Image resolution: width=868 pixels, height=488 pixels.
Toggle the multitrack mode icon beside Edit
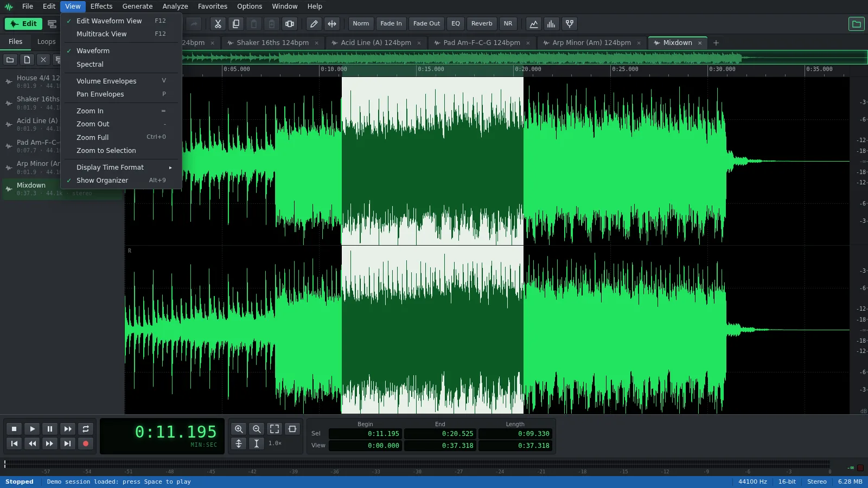pyautogui.click(x=52, y=24)
